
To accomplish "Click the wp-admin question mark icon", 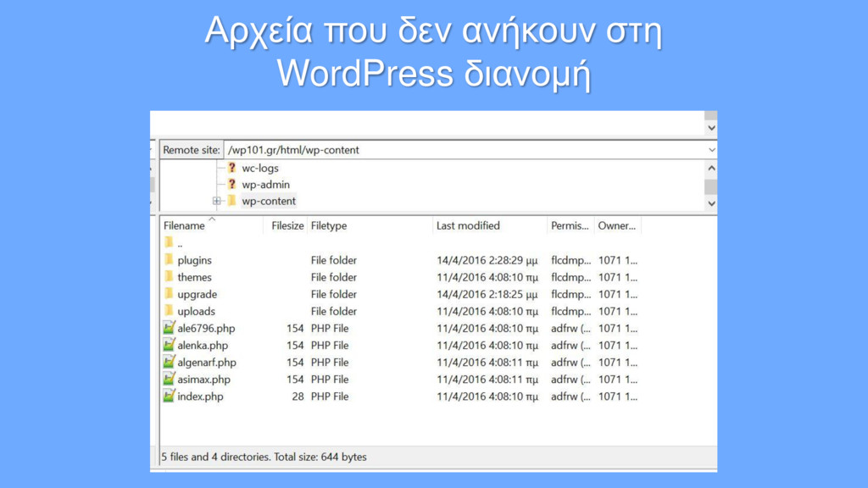I will click(232, 184).
